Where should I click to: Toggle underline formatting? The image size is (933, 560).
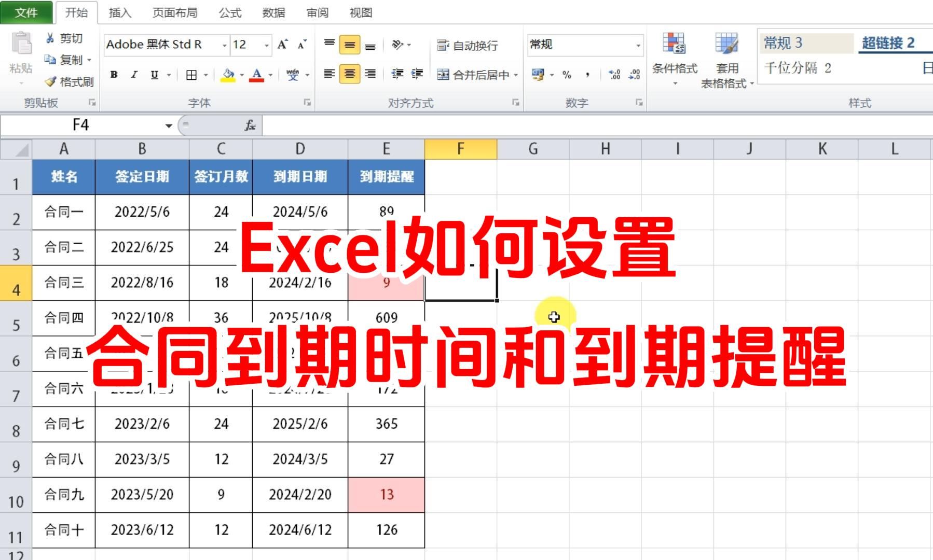coord(154,75)
